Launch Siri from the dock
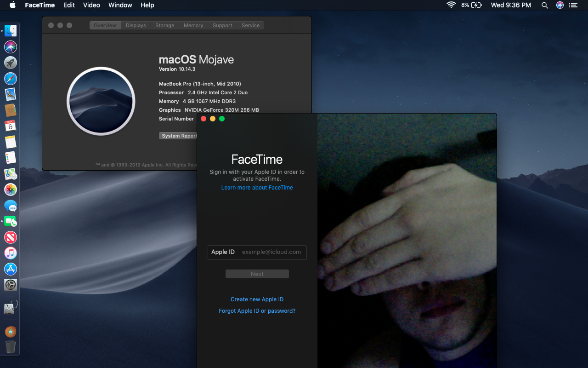This screenshot has height=368, width=588. 11,46
